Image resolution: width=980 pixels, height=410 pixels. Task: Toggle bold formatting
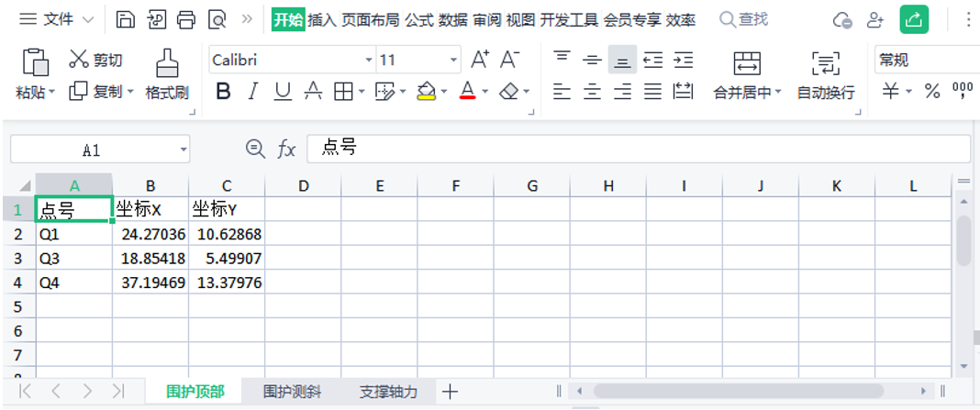point(223,91)
